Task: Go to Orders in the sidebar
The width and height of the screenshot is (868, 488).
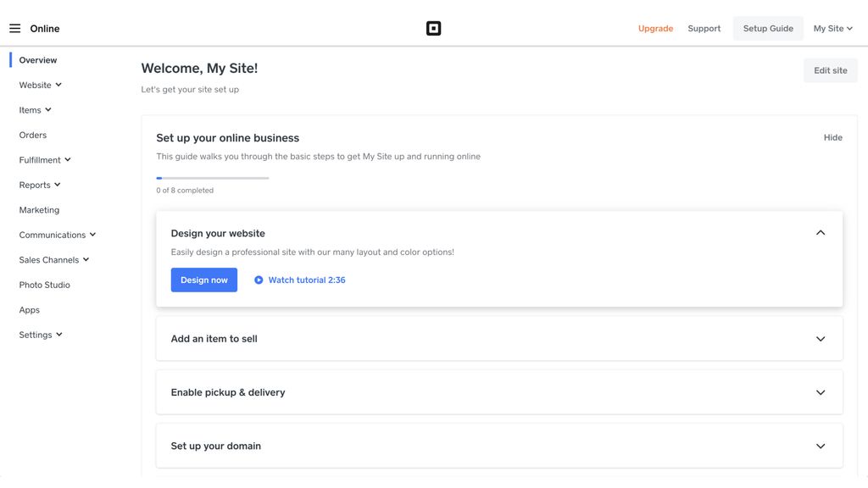Action: click(33, 134)
